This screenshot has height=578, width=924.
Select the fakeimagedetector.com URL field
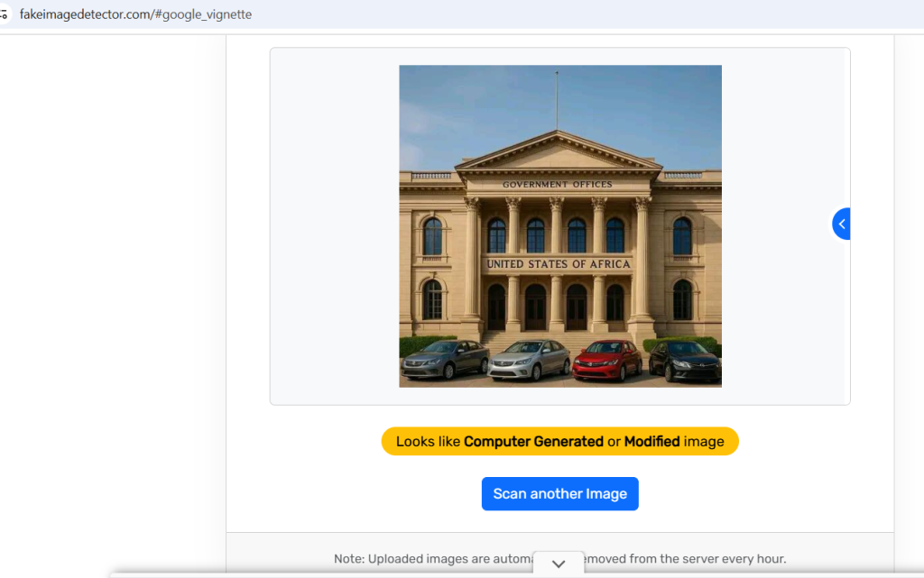tap(135, 14)
